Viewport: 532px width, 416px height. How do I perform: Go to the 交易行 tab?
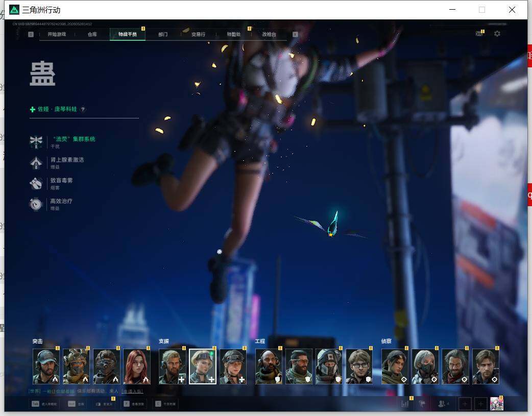tap(198, 34)
